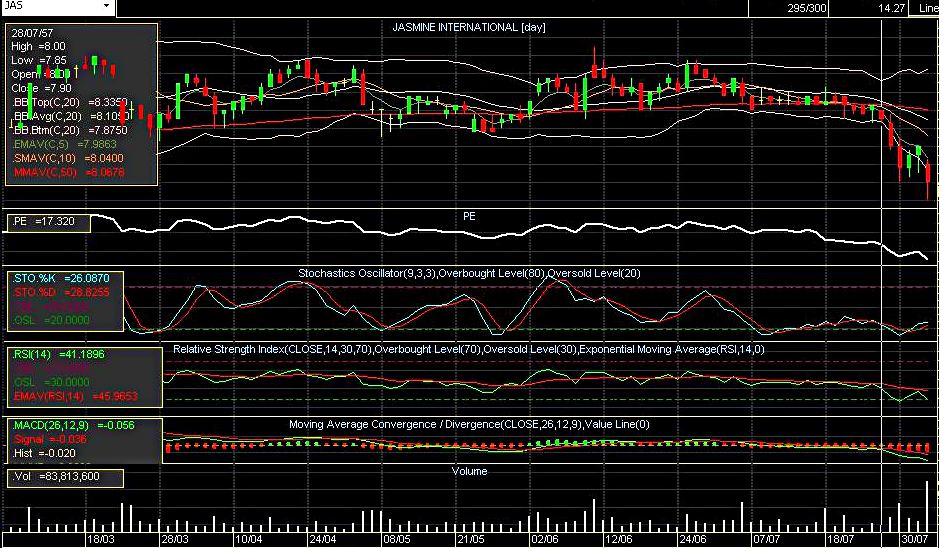Click the Relative Strength Index panel title

469,349
